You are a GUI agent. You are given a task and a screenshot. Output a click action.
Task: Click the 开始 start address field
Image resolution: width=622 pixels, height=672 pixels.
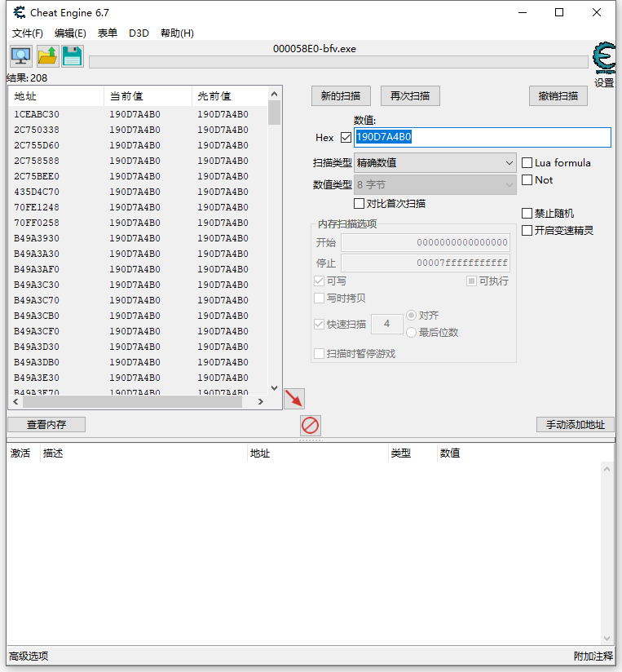426,242
